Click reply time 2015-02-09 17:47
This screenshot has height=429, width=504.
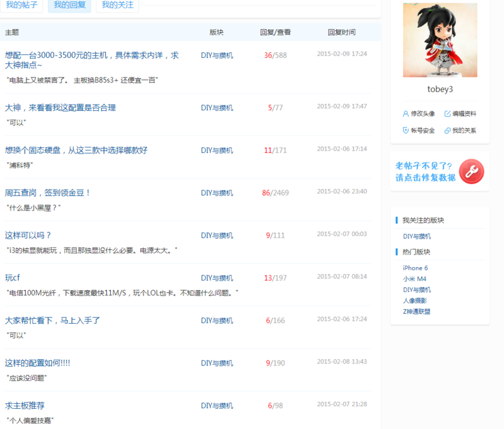(x=342, y=106)
